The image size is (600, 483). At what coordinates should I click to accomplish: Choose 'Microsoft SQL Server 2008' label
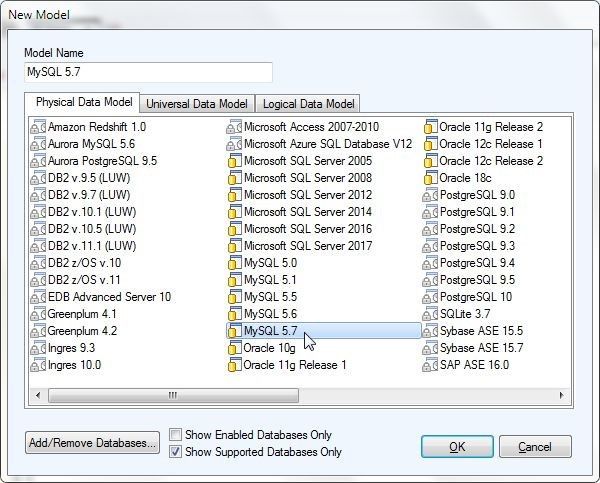(x=308, y=178)
